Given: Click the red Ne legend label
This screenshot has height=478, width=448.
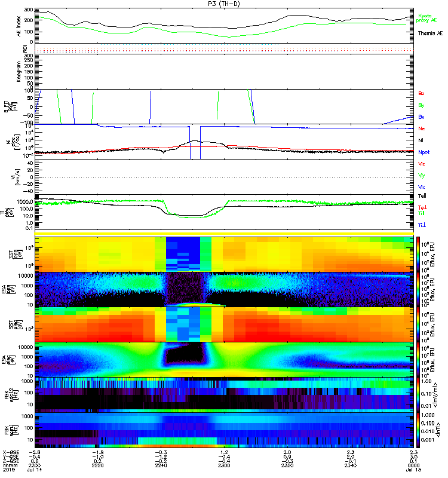Looking at the screenshot, I should point(422,128).
